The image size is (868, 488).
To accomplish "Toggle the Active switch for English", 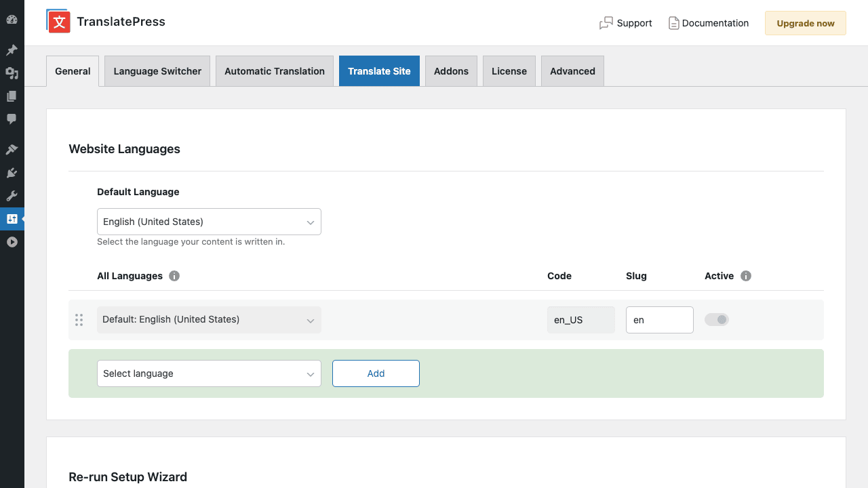I will 717,319.
